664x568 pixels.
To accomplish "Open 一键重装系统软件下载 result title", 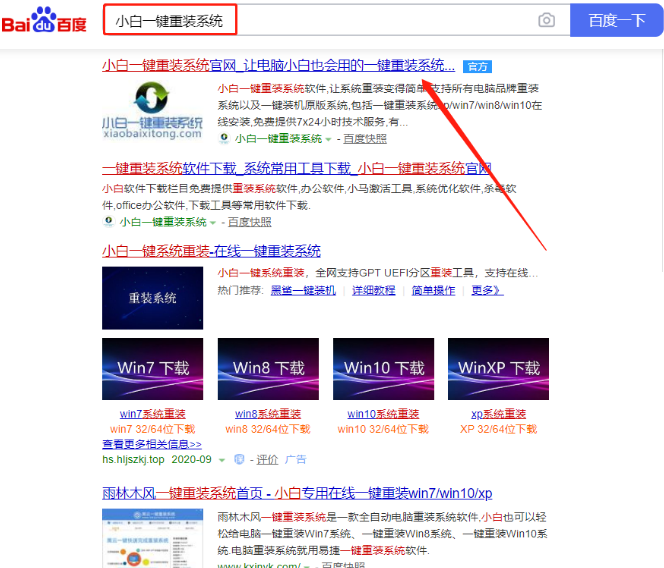I will click(296, 169).
